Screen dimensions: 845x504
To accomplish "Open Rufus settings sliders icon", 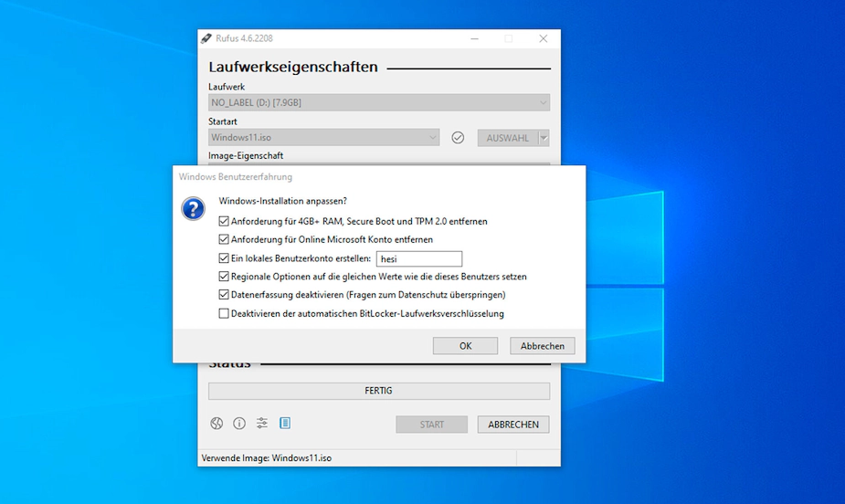I will tap(262, 424).
